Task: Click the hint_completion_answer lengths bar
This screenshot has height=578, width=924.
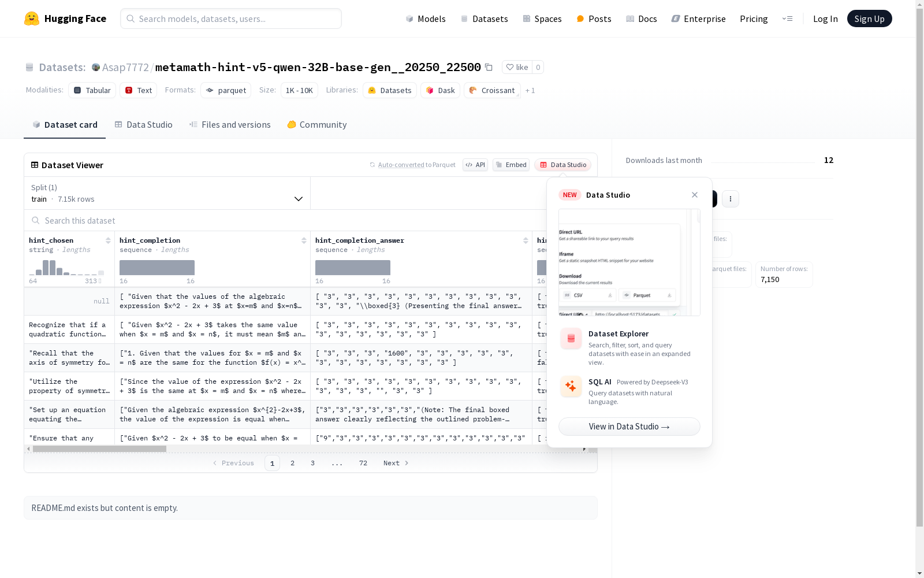Action: (x=353, y=268)
